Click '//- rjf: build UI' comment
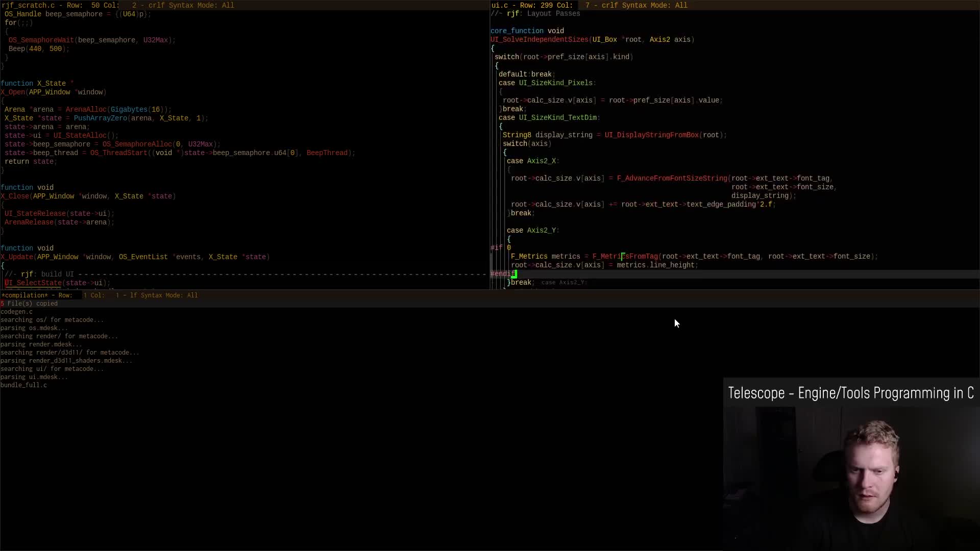The height and width of the screenshot is (551, 980). [39, 274]
